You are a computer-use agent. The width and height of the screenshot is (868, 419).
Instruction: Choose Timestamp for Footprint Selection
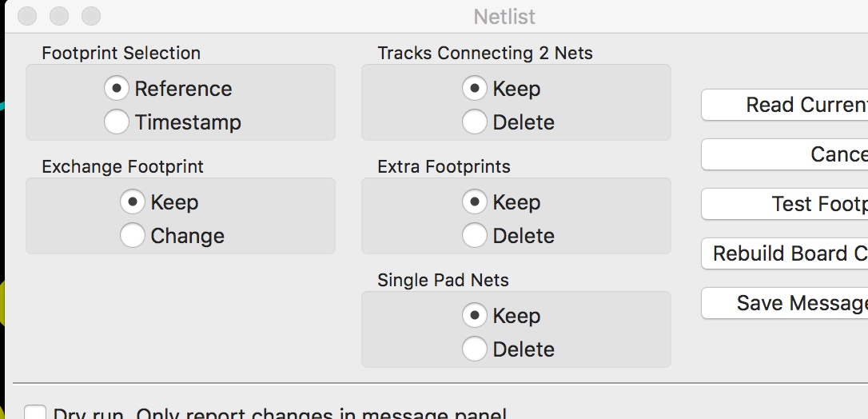point(117,122)
